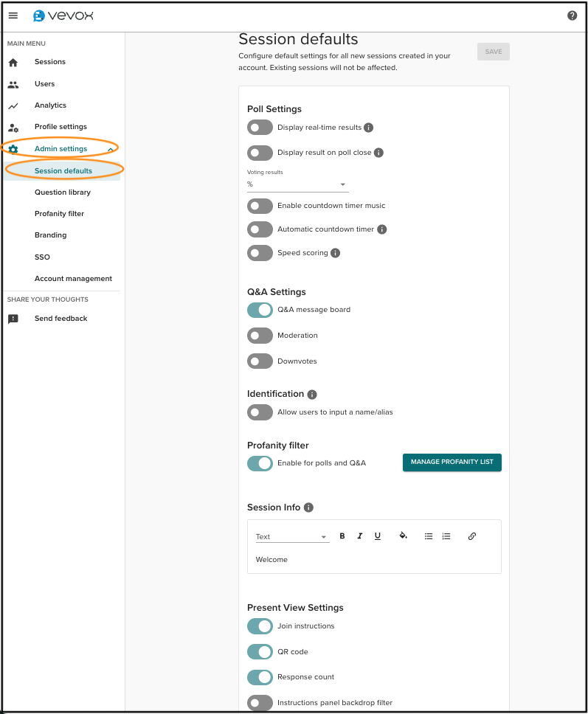This screenshot has height=714, width=588.
Task: Toggle Allow users to input a name/alias
Action: click(x=260, y=412)
